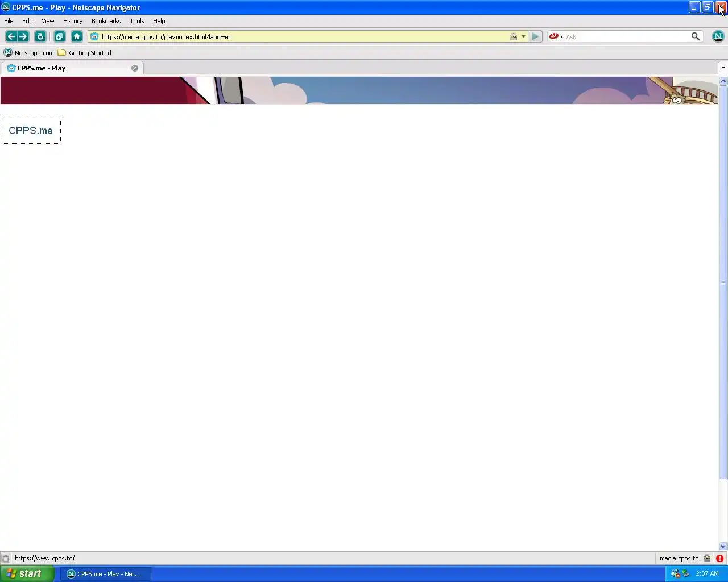Open the Windows Start menu

(x=27, y=573)
